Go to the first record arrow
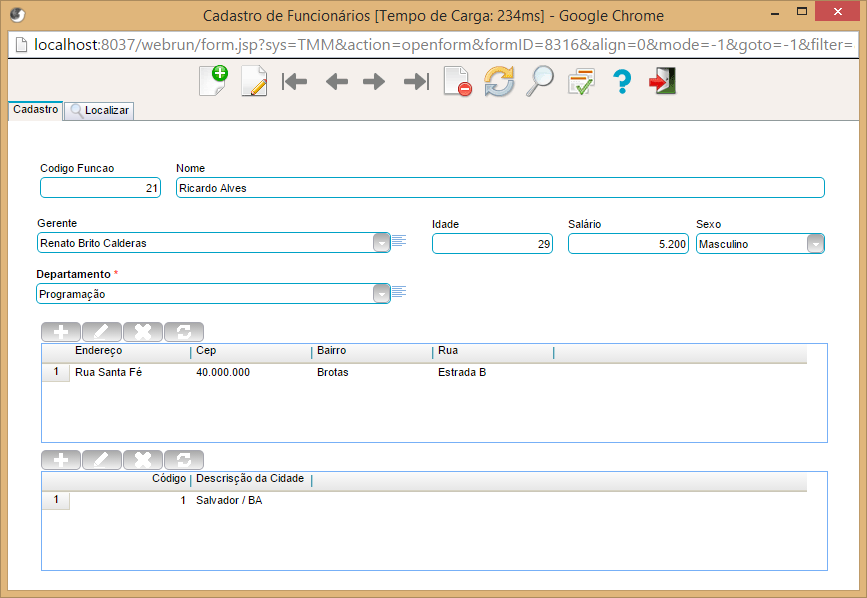Image resolution: width=867 pixels, height=598 pixels. point(294,82)
